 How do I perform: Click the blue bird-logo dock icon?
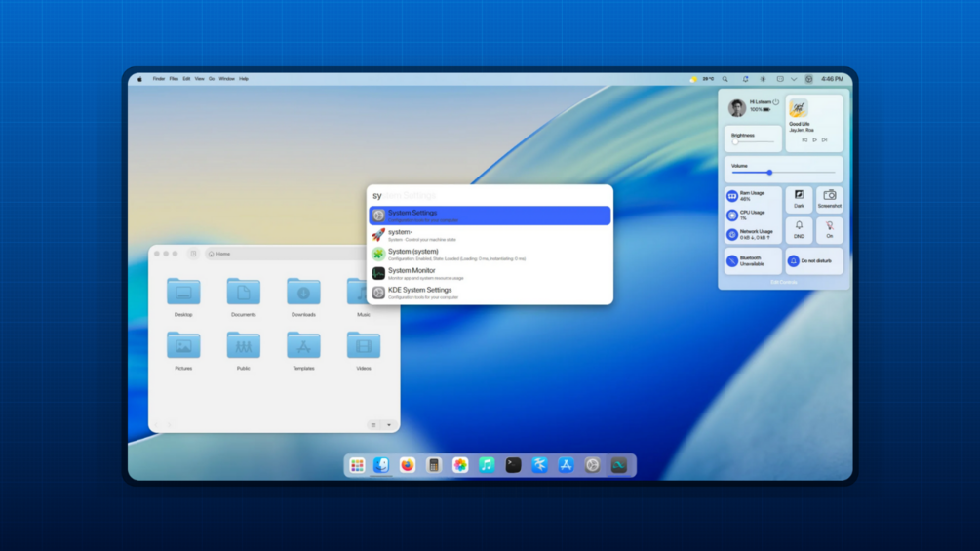point(540,465)
